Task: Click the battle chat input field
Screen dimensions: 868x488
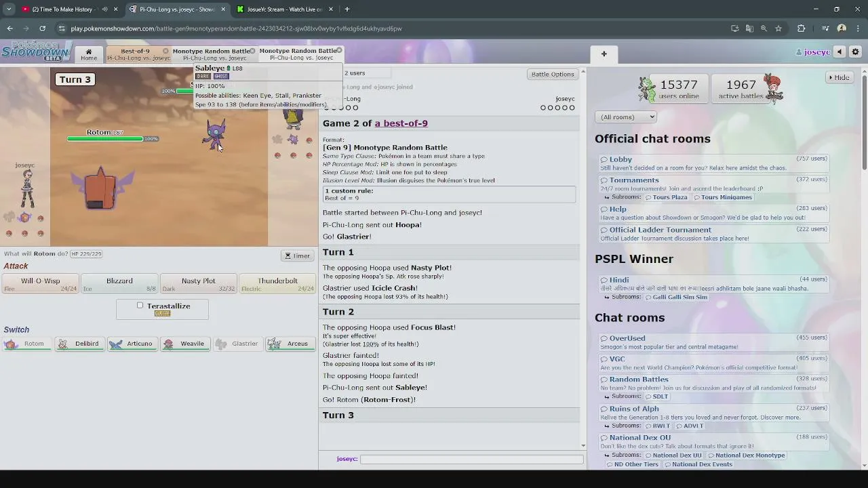Action: 471,459
